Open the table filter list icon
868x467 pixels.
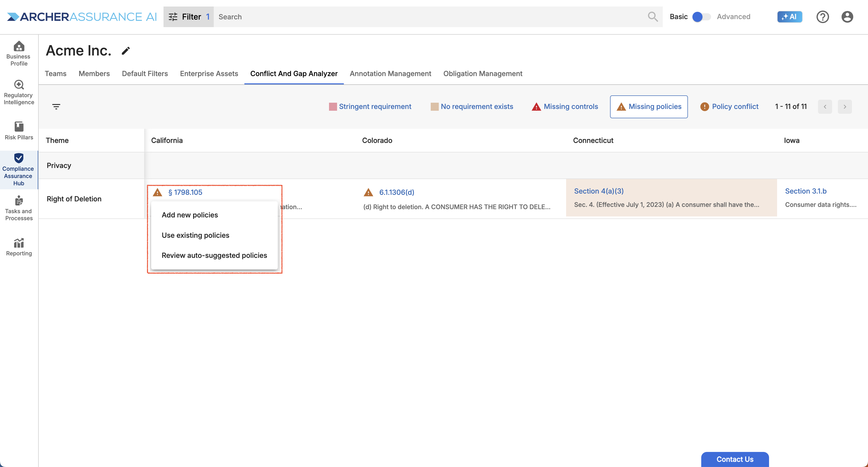coord(56,106)
